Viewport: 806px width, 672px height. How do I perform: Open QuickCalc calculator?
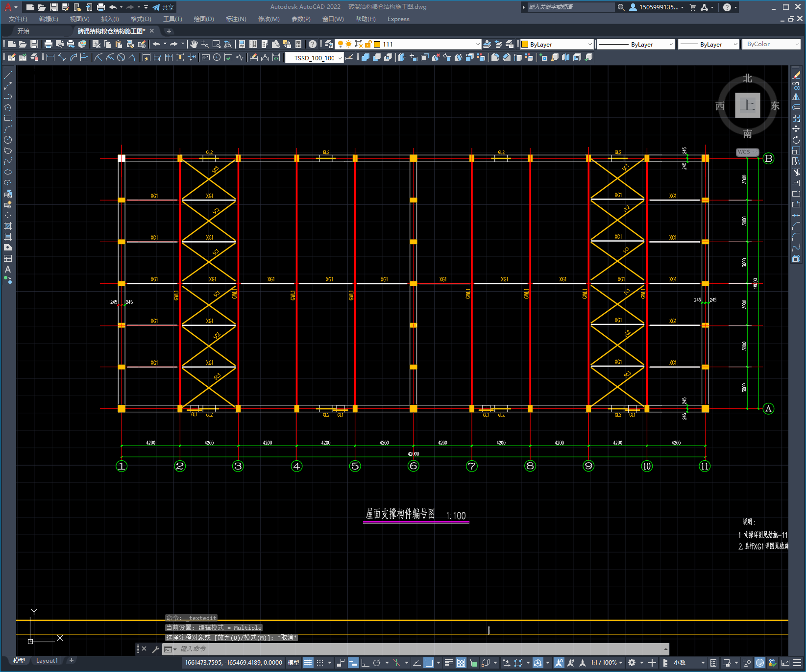click(298, 44)
